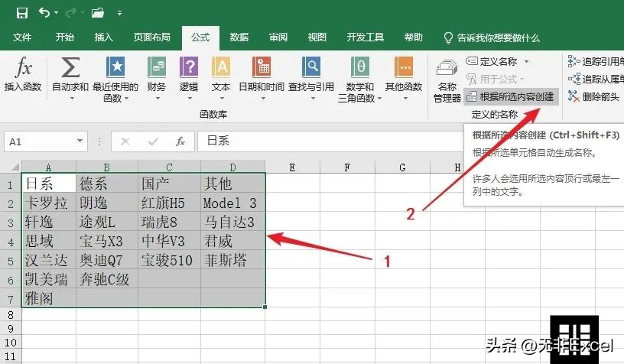This screenshot has width=624, height=364.
Task: Open the 查找与引用 functions icon
Action: click(311, 67)
